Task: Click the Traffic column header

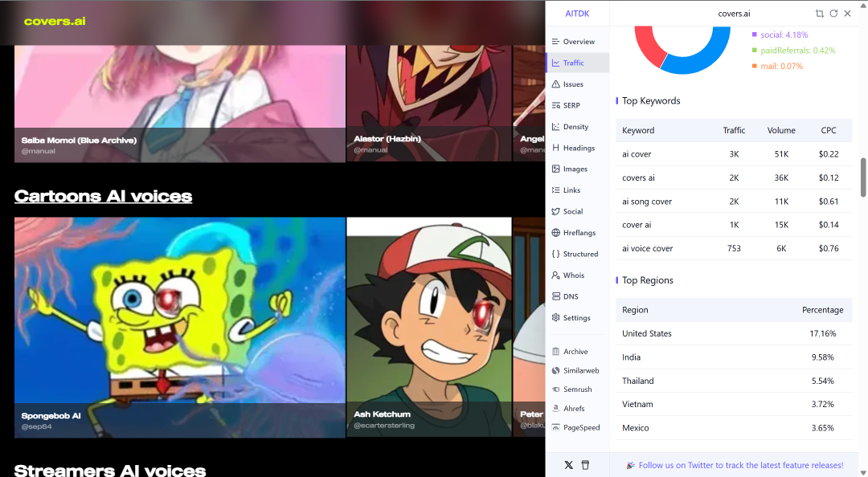Action: coord(734,131)
